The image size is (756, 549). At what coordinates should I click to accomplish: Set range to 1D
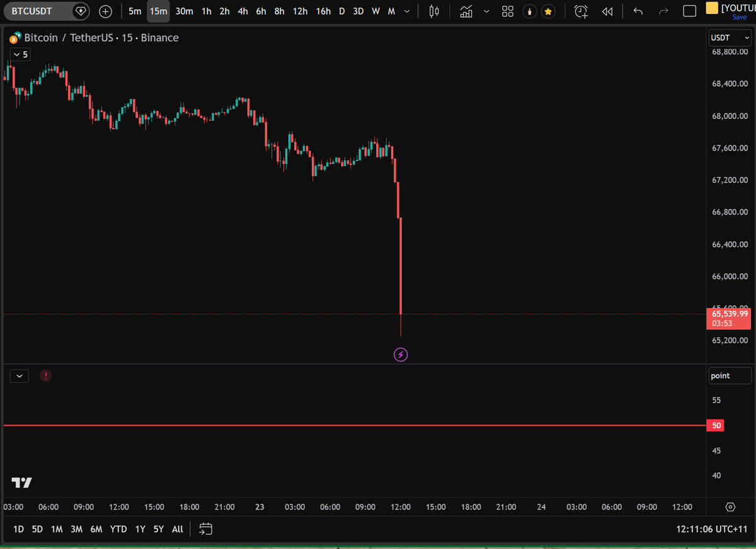coord(19,529)
